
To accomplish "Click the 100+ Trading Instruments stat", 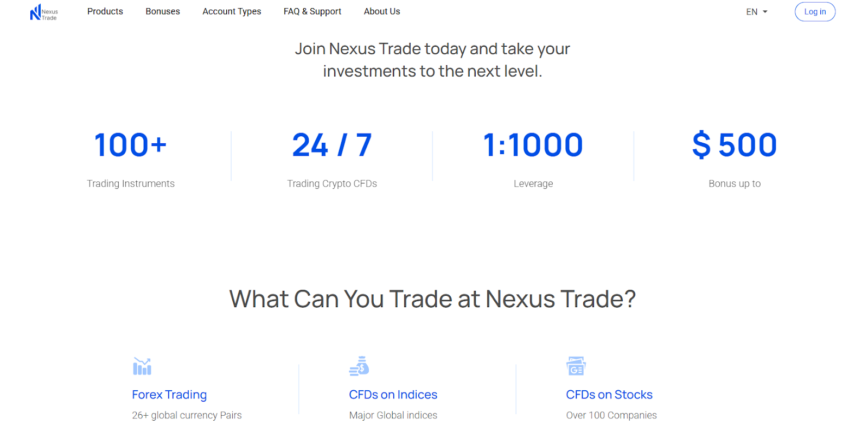I will tap(131, 145).
